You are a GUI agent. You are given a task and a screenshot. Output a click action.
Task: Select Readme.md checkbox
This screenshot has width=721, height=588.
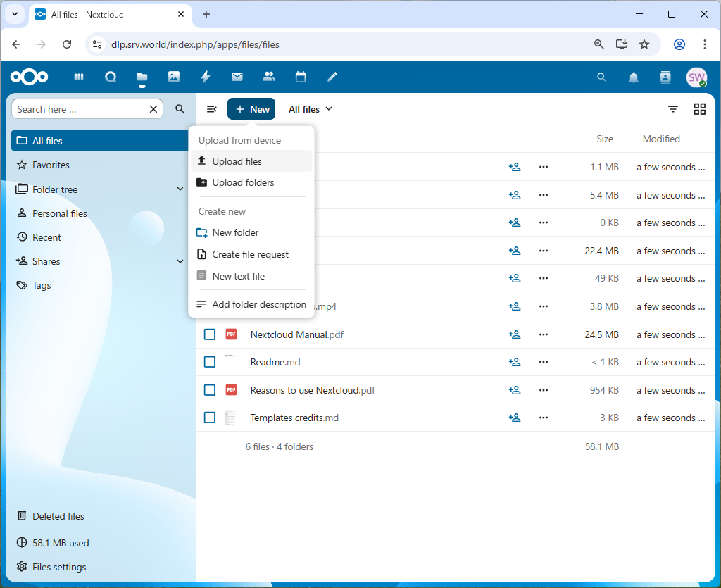(x=210, y=362)
